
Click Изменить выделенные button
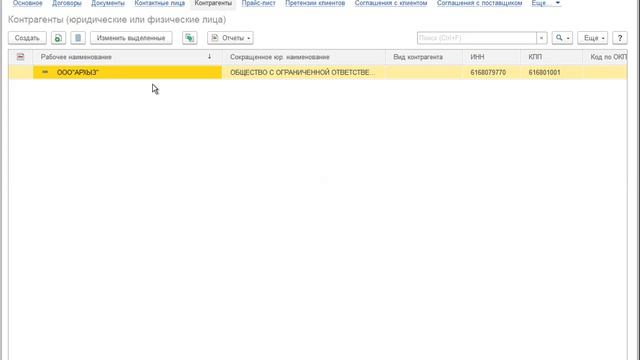pyautogui.click(x=131, y=38)
